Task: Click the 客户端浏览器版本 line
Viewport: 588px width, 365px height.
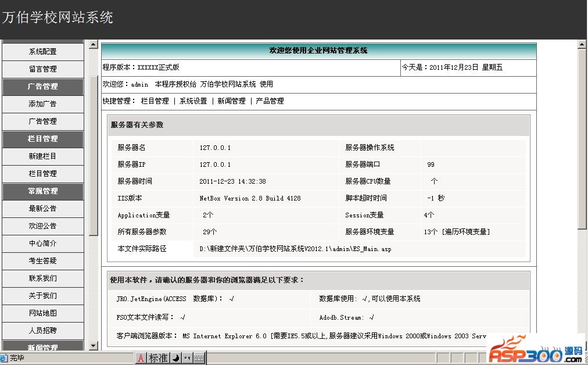Action: click(x=301, y=336)
